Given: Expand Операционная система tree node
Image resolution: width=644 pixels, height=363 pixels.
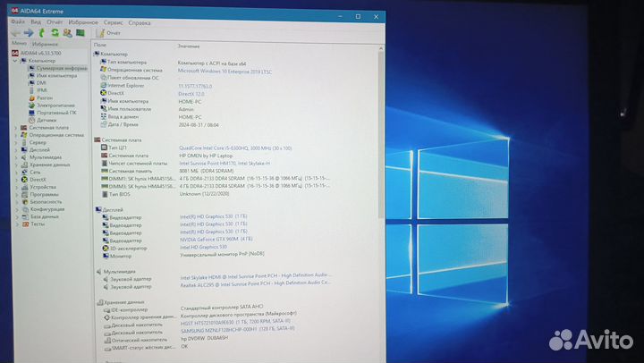Looking at the screenshot, I should click(x=14, y=135).
